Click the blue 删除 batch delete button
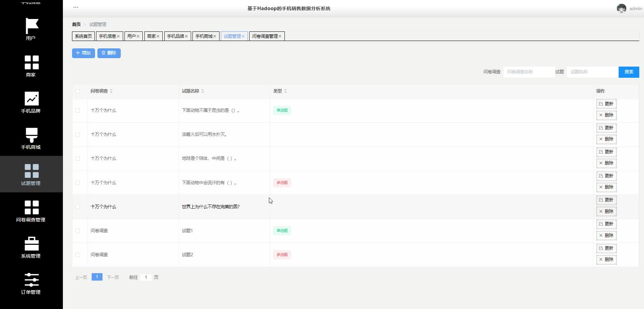The height and width of the screenshot is (309, 644). click(109, 53)
